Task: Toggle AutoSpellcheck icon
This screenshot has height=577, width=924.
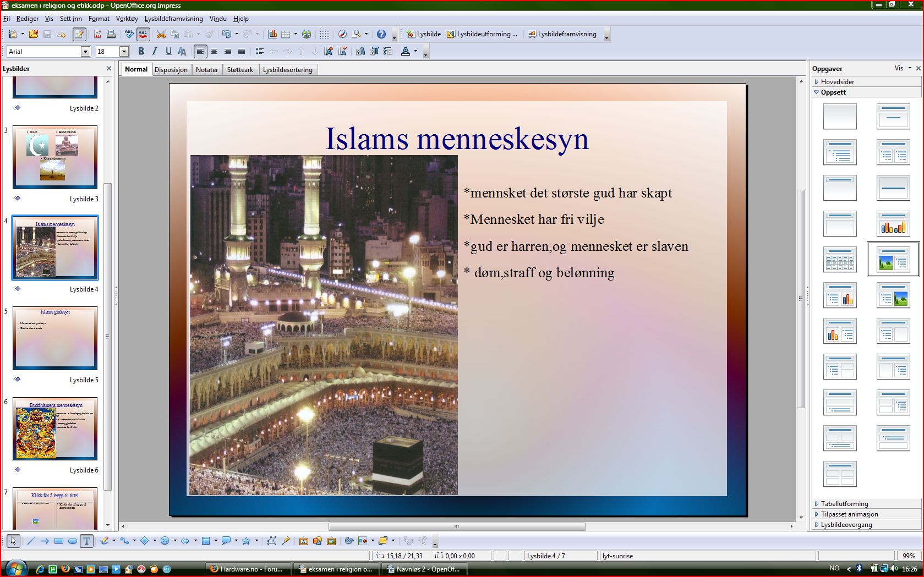Action: click(143, 34)
